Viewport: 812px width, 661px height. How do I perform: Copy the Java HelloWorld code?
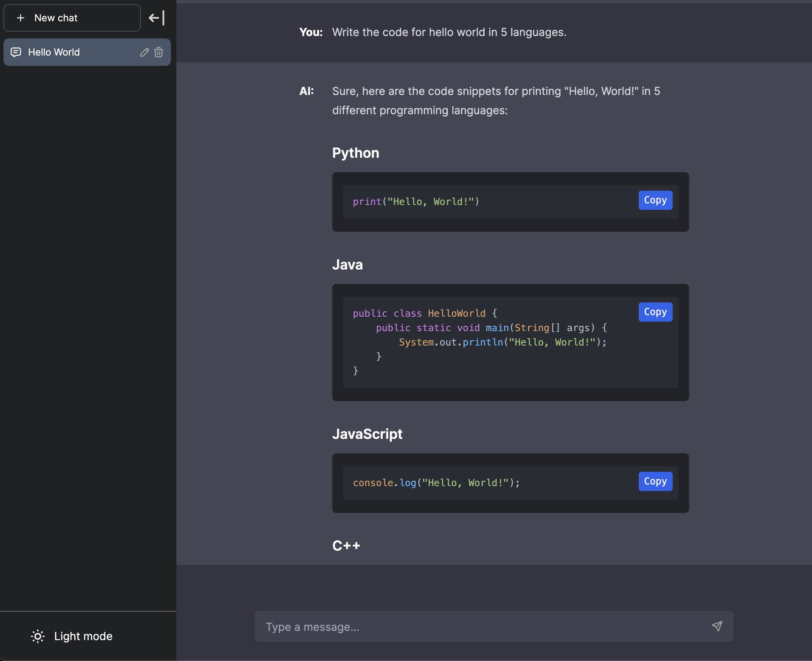point(655,312)
